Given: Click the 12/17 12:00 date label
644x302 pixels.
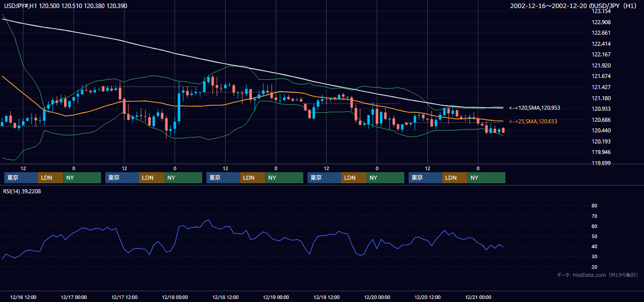Looking at the screenshot, I should coord(124,297).
